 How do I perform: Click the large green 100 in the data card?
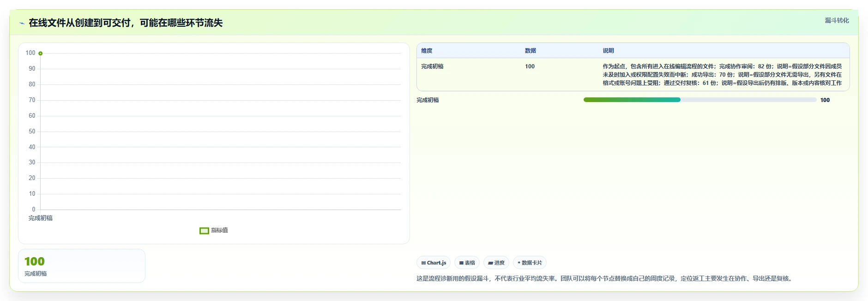35,261
